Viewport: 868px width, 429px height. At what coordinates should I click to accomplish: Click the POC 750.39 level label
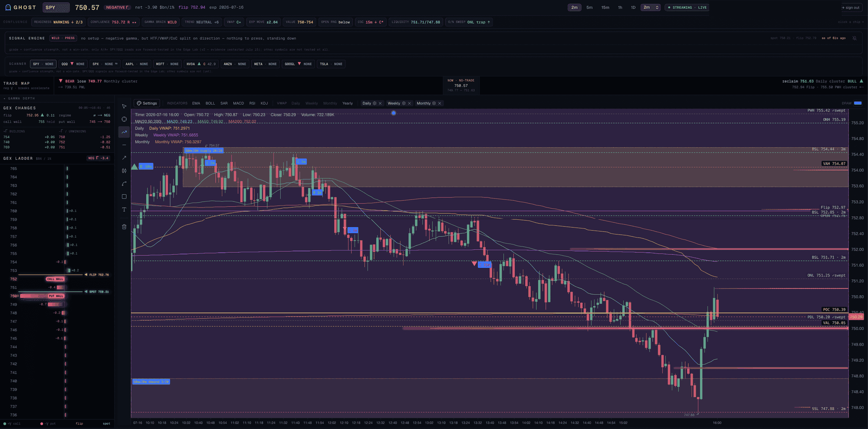pyautogui.click(x=834, y=310)
